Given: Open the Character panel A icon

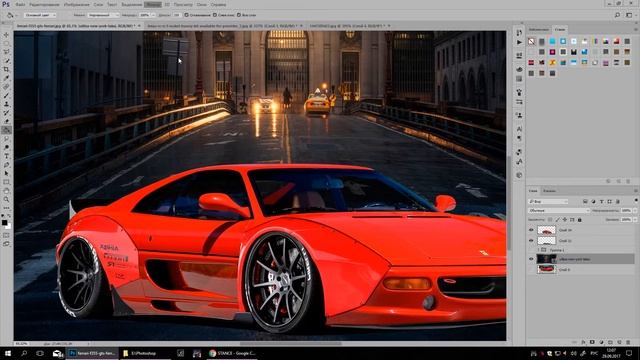Looking at the screenshot, I should [x=519, y=129].
